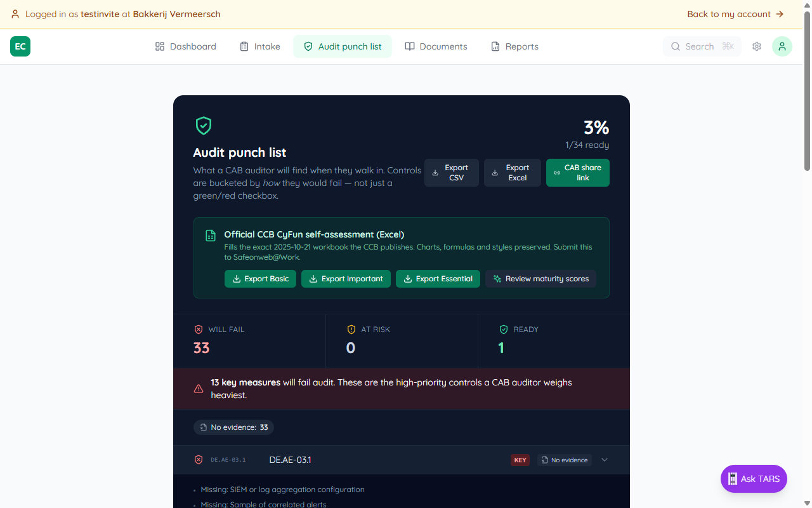The image size is (812, 508).
Task: Click the Audit punch list shield icon
Action: (x=203, y=125)
